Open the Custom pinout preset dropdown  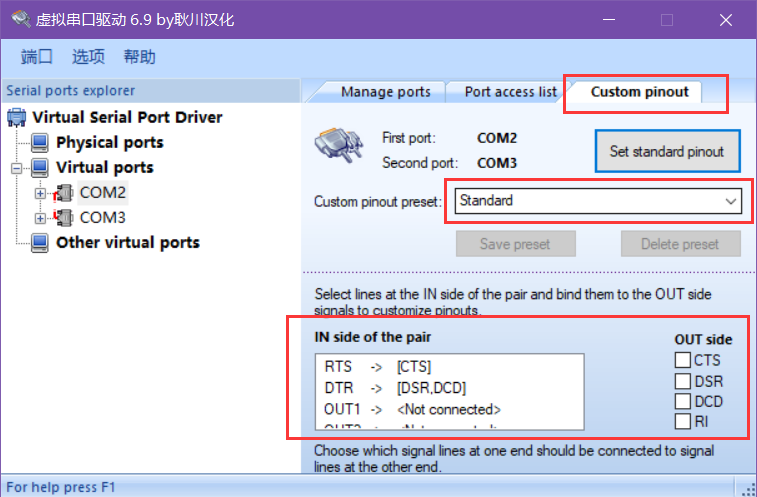pos(730,201)
